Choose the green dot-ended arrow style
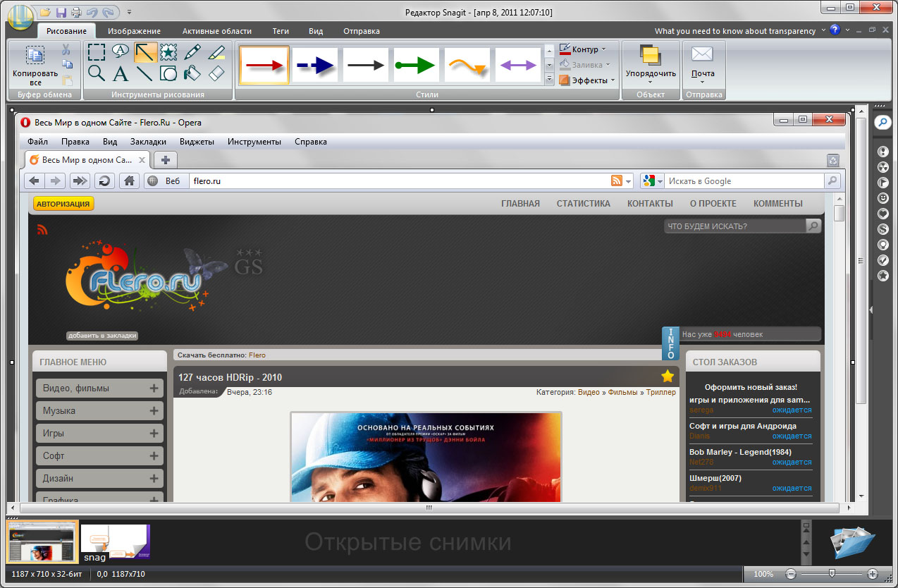Image resolution: width=898 pixels, height=588 pixels. coord(417,65)
